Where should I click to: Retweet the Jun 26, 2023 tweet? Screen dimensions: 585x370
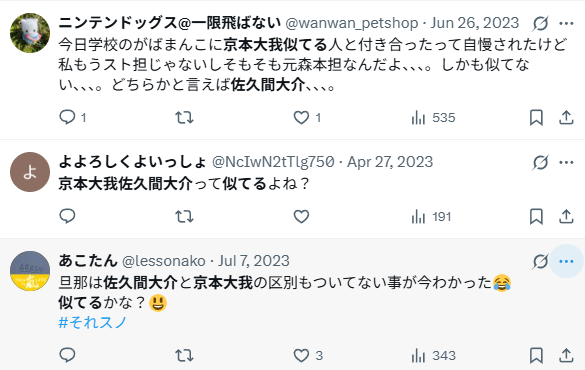(x=184, y=117)
